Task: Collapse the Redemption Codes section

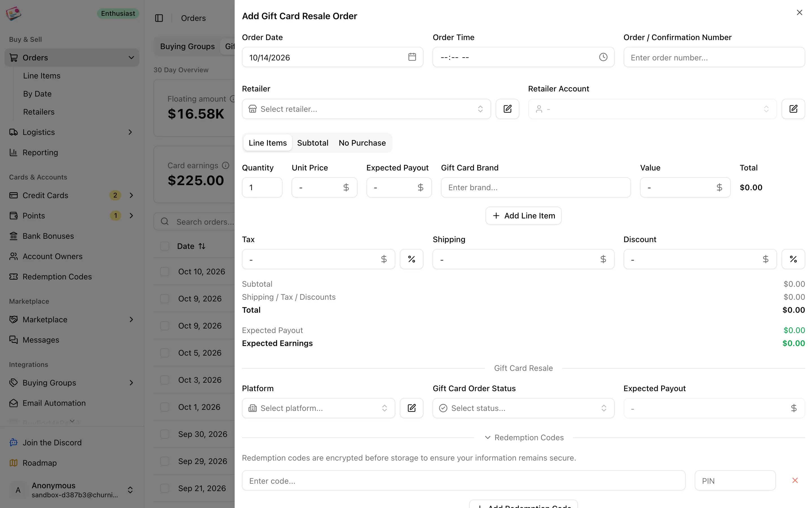Action: pyautogui.click(x=524, y=437)
